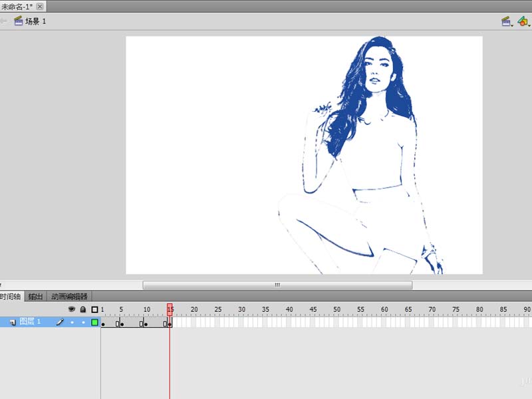Select the 图层 1 layer name
This screenshot has height=399, width=532.
tap(31, 322)
